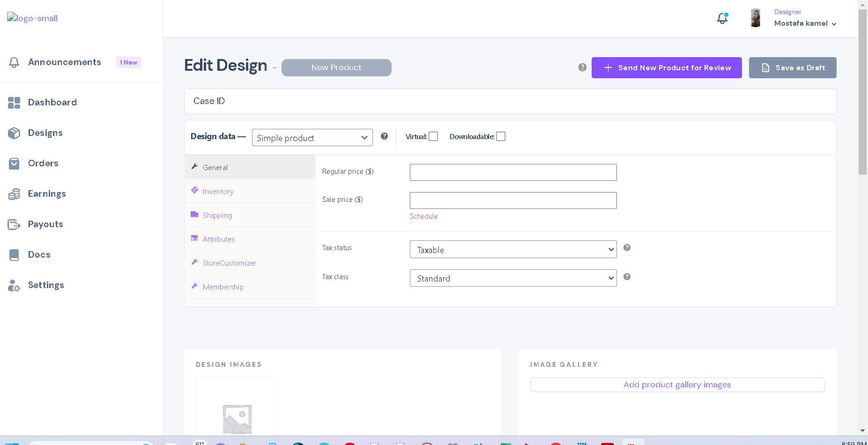Go to Earnings in the sidebar

[47, 194]
